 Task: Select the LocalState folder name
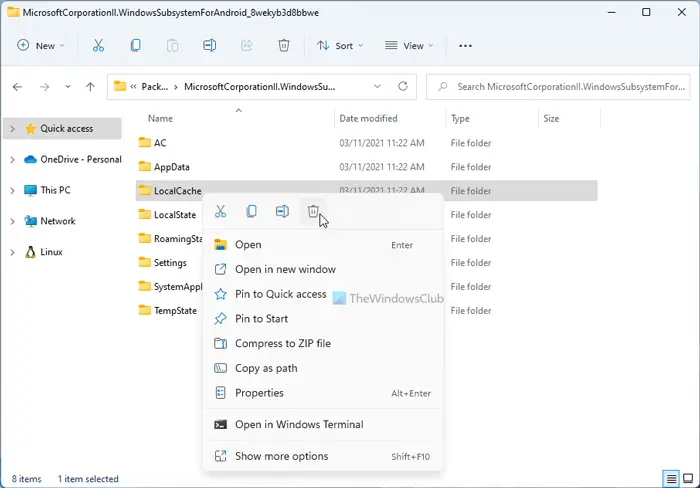175,214
